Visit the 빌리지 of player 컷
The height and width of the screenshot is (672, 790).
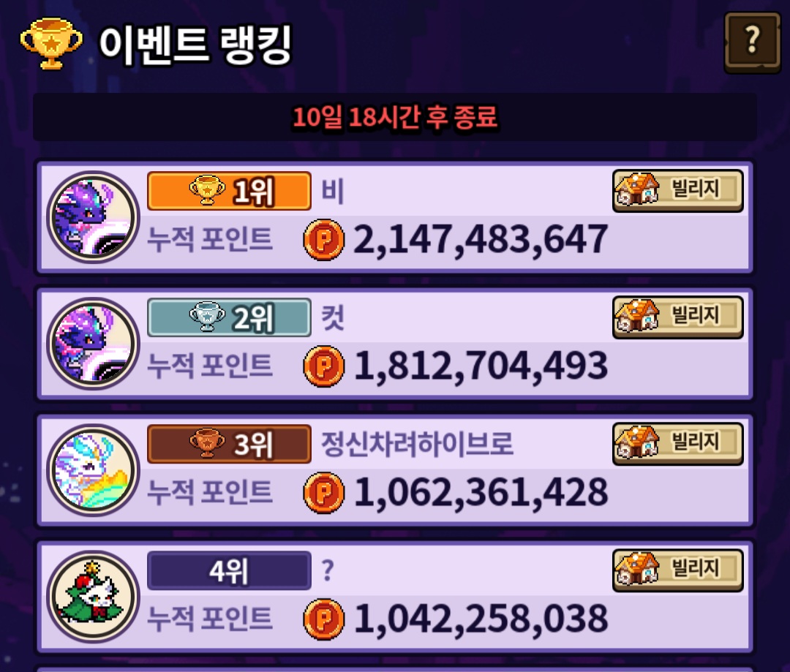(677, 317)
